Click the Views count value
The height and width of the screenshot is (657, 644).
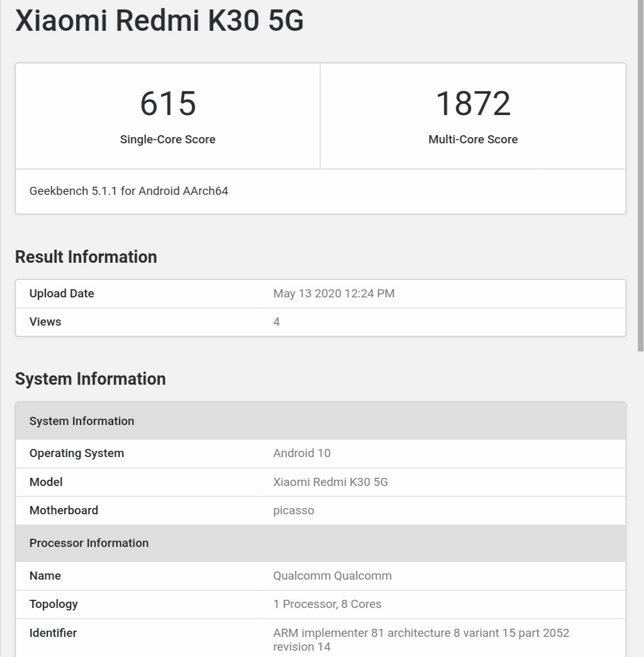[x=277, y=322]
